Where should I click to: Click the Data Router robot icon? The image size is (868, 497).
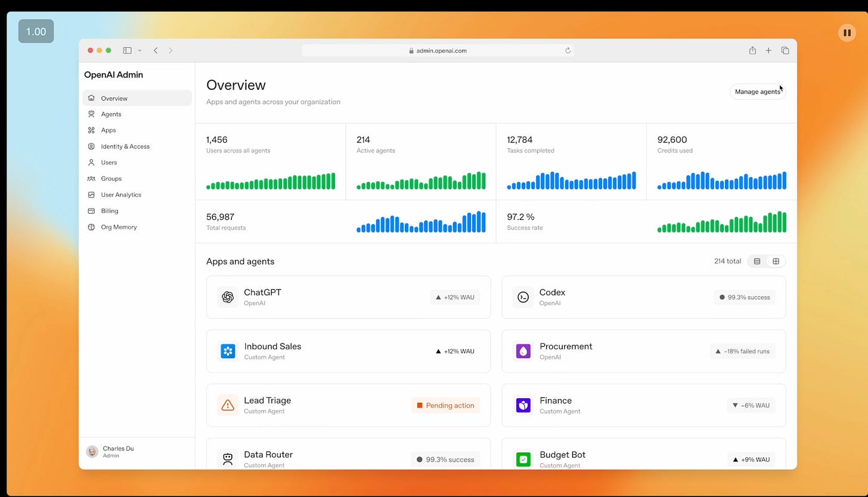coord(228,459)
